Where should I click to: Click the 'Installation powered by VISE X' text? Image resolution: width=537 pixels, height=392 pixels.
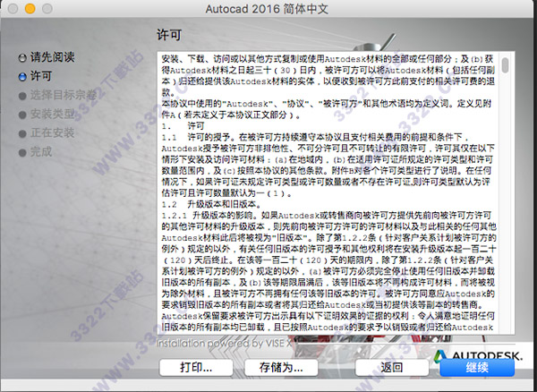(x=224, y=343)
